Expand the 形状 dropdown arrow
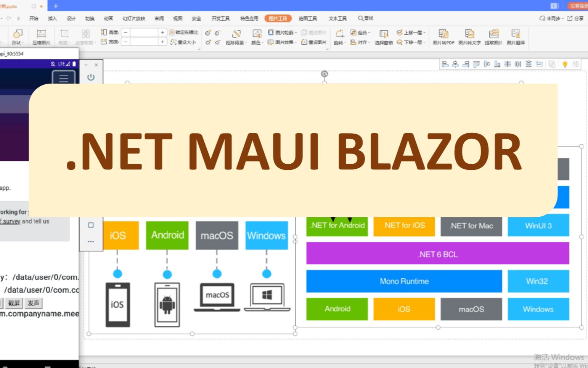 23,43
